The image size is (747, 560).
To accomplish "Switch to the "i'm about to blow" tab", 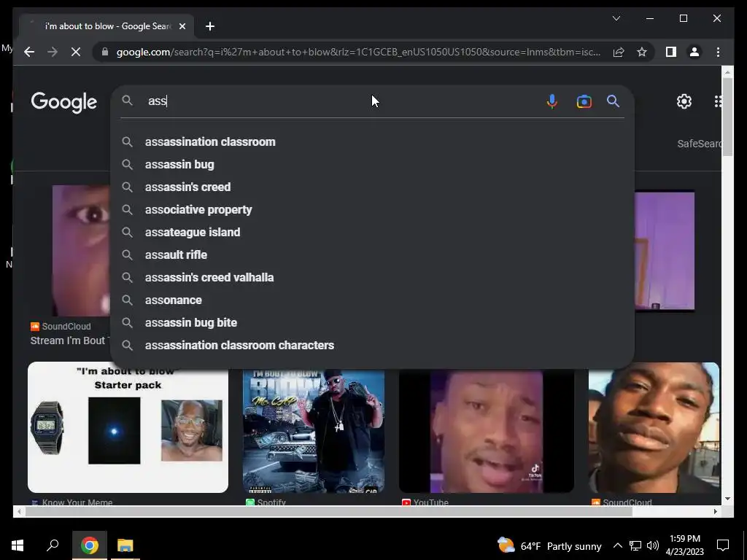I will pos(107,26).
